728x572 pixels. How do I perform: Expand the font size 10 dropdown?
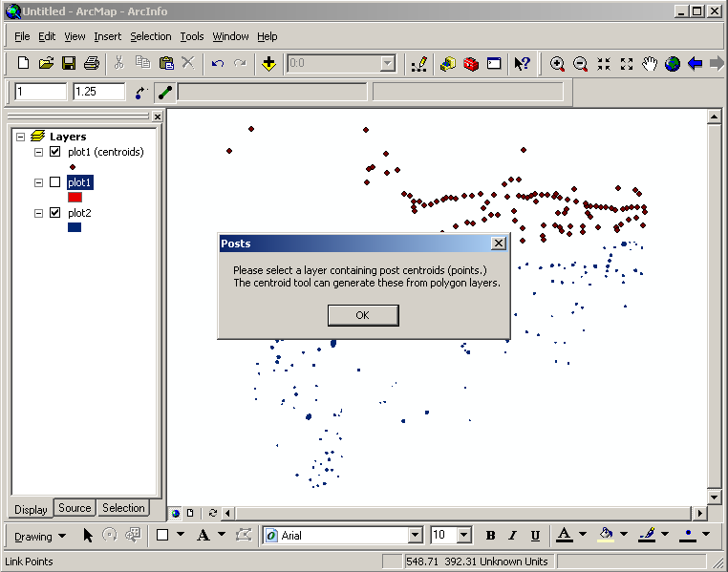pos(464,536)
